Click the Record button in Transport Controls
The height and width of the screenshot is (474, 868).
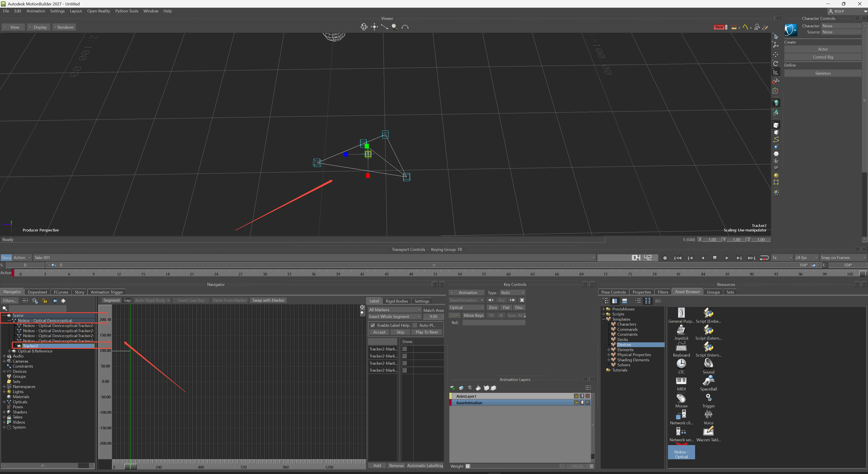[665, 258]
